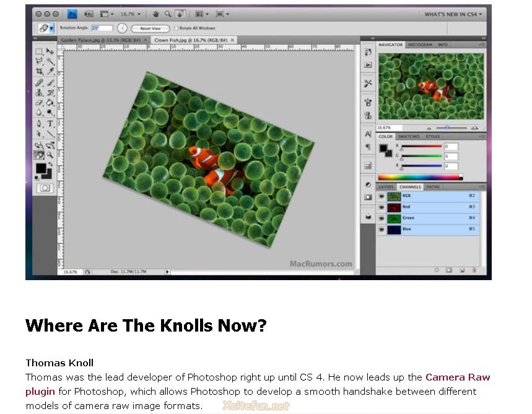The width and height of the screenshot is (532, 414).
Task: Switch to the Styles tab
Action: pyautogui.click(x=432, y=136)
